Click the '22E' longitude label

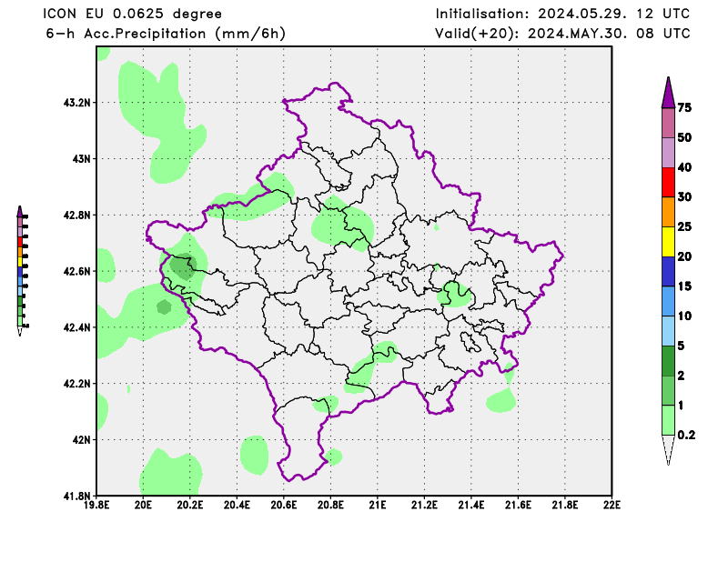coord(612,505)
